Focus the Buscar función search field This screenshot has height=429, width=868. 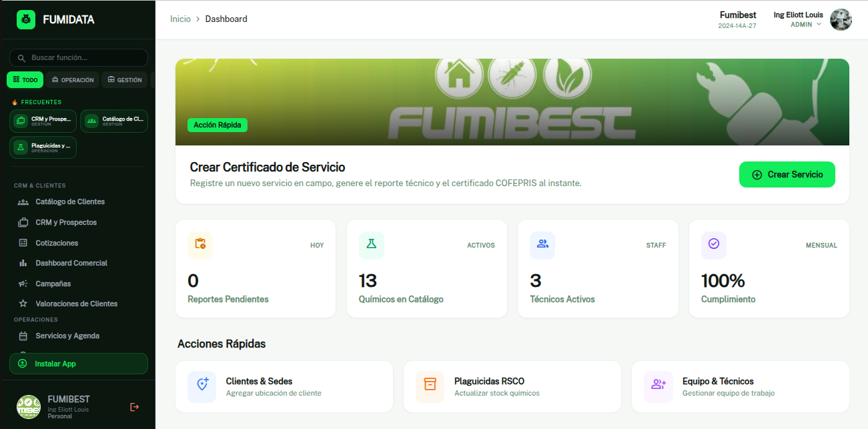79,58
